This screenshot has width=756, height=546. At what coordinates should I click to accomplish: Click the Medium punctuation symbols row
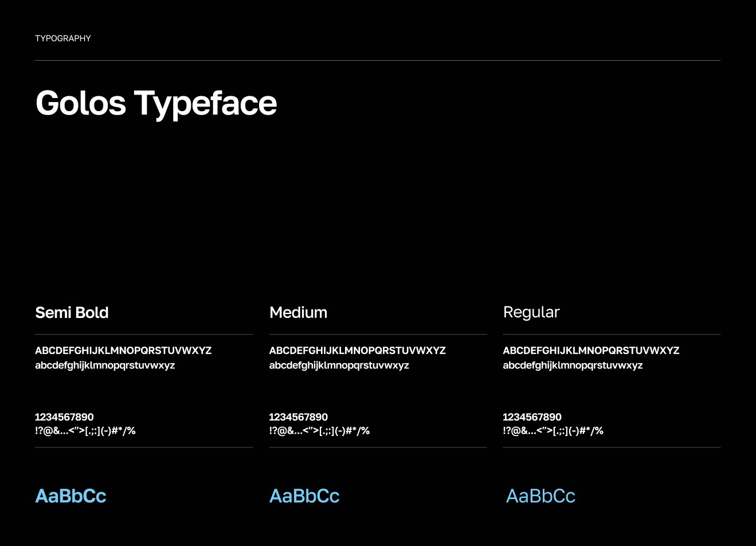click(319, 431)
